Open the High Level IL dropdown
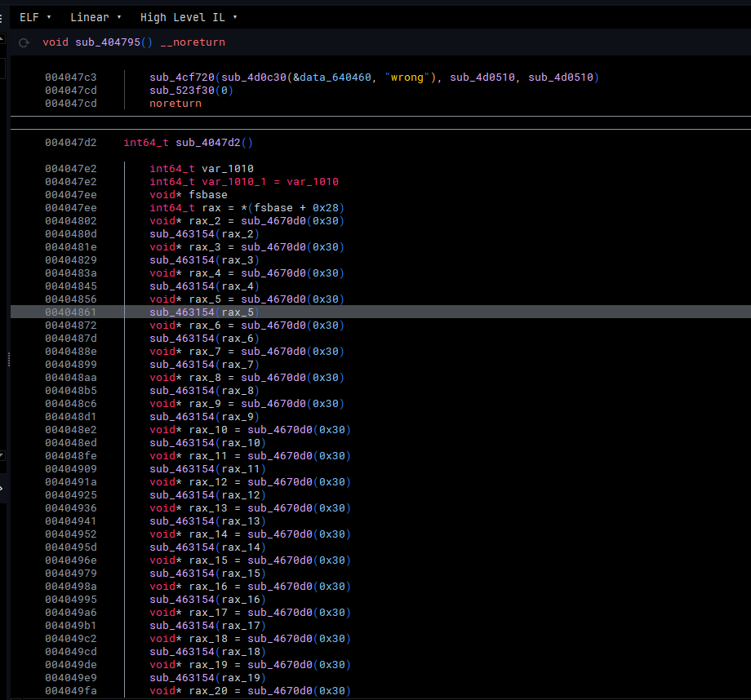Screen dimensions: 751x700 coord(189,17)
